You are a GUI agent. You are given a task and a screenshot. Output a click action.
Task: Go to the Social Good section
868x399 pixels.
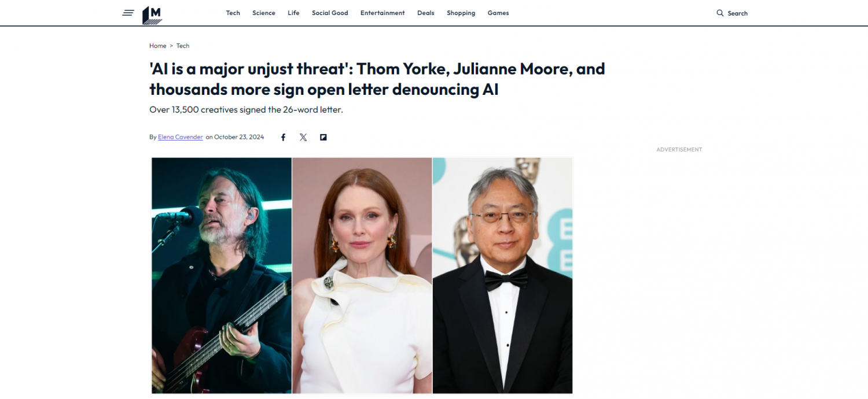(330, 13)
